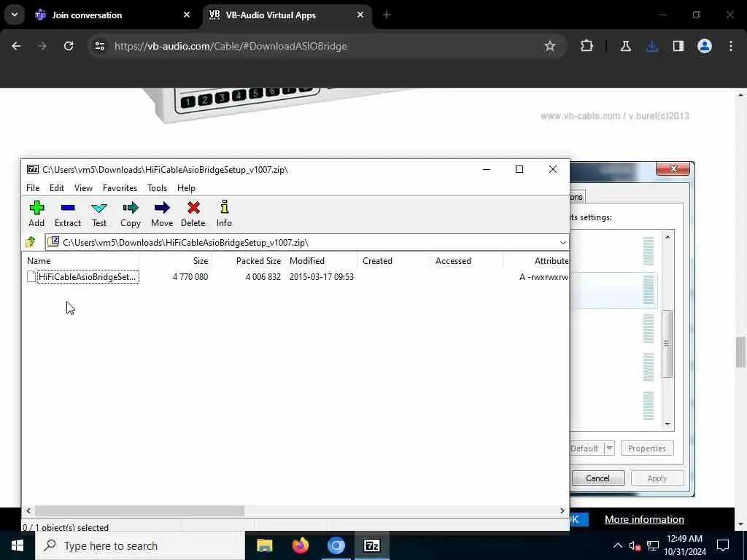The height and width of the screenshot is (560, 747).
Task: Open the browser Extensions puzzle icon
Action: (587, 46)
